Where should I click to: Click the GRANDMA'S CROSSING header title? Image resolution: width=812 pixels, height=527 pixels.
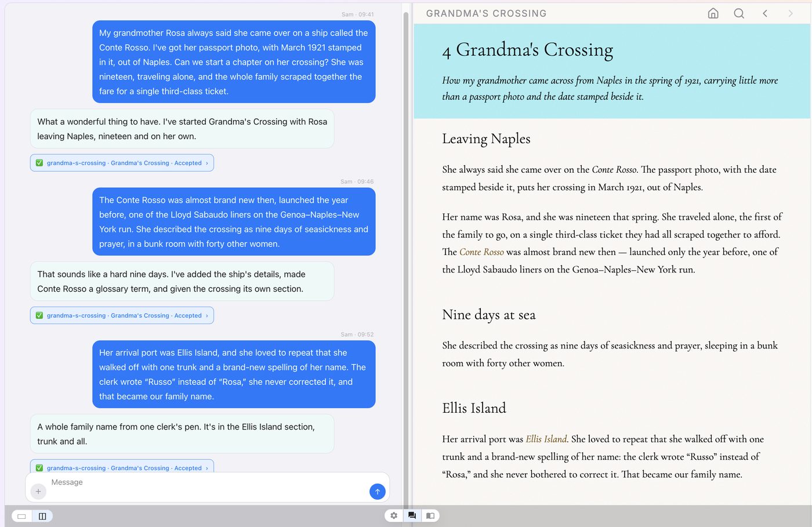click(x=486, y=13)
